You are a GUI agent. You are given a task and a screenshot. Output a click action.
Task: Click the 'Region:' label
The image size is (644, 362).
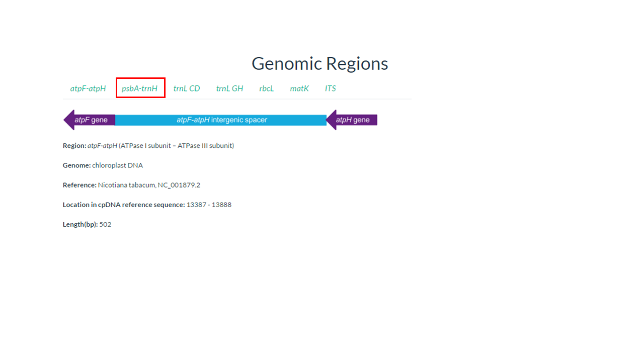coord(74,146)
